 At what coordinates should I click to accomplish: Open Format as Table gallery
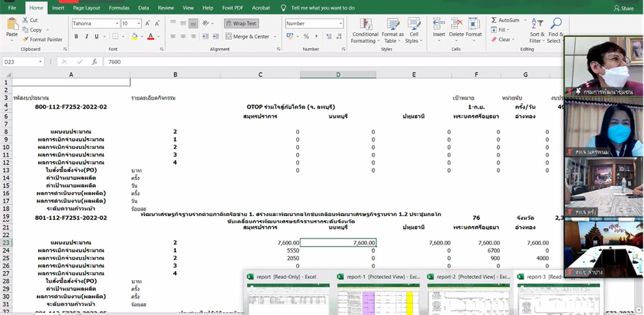[393, 31]
